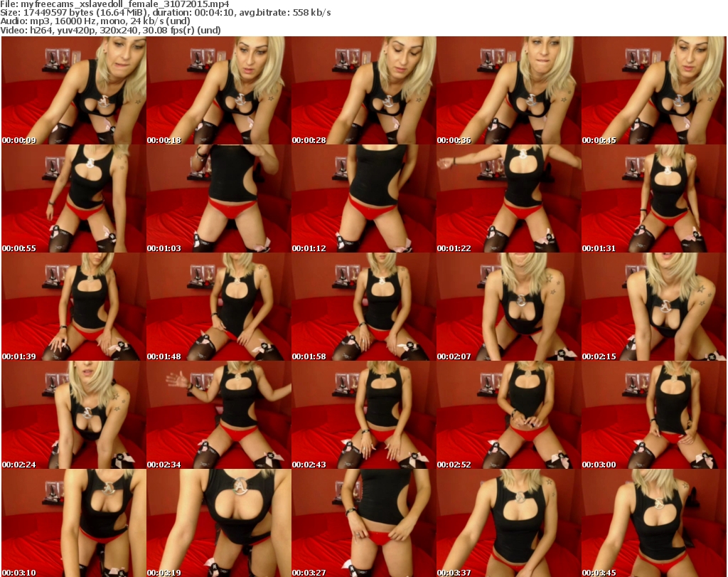Click the frame stamped 00:00:36

pyautogui.click(x=508, y=90)
